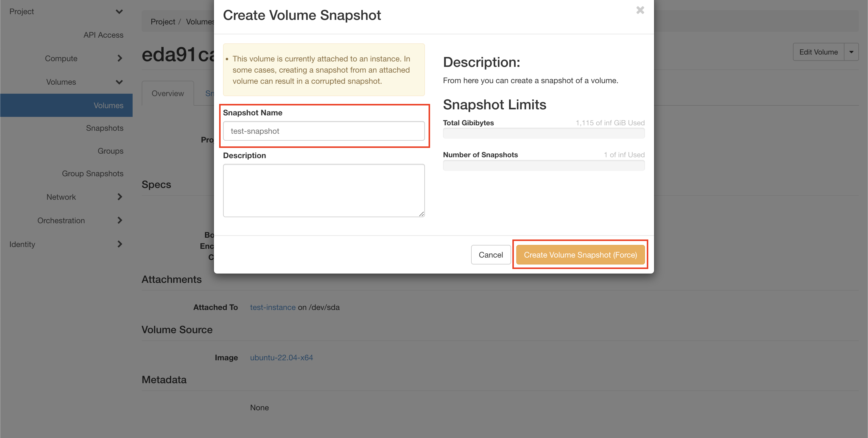Cancel the snapshot creation dialog
The image size is (868, 438).
pos(491,255)
